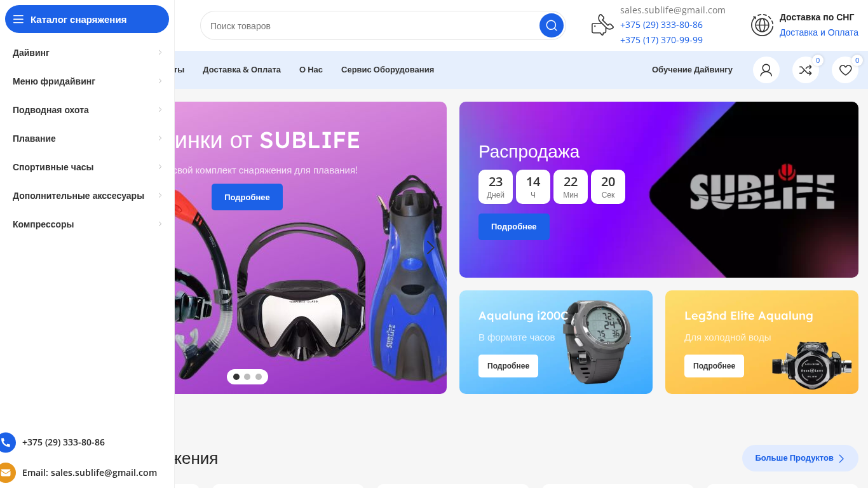Click the globe delivery icon
Screen dimensions: 868x488
[x=762, y=25]
